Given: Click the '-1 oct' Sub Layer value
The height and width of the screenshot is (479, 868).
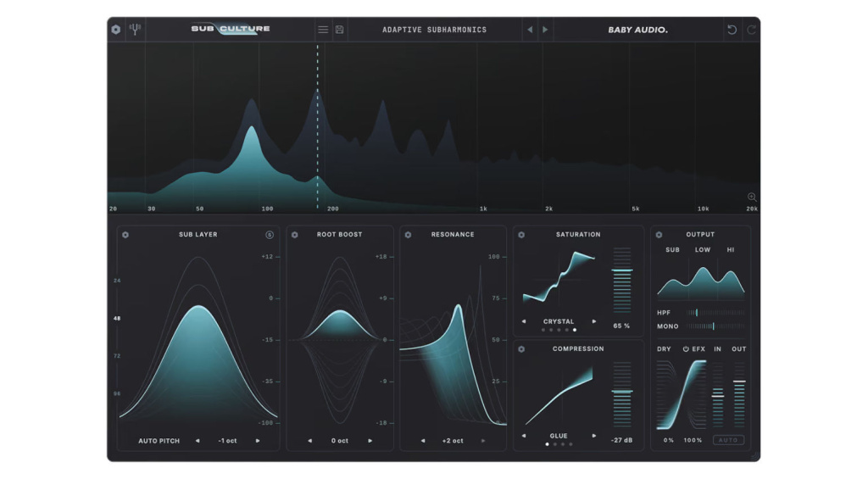Looking at the screenshot, I should 227,441.
